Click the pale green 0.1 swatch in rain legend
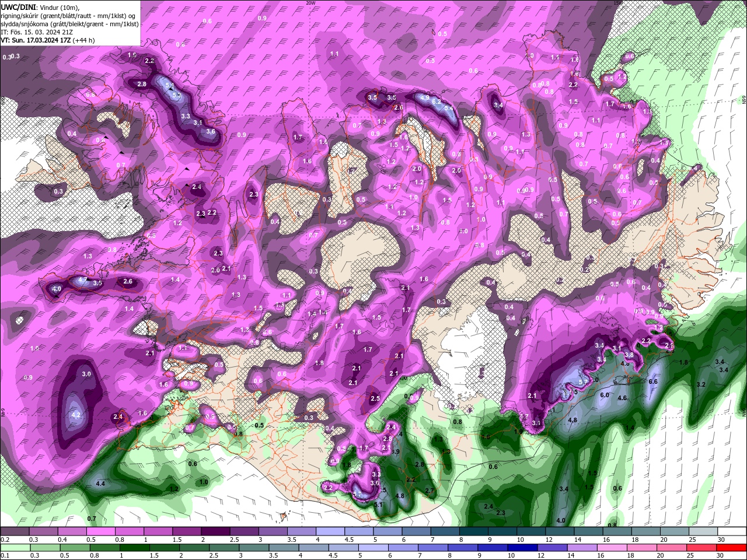Image resolution: width=747 pixels, height=560 pixels. tap(14, 547)
